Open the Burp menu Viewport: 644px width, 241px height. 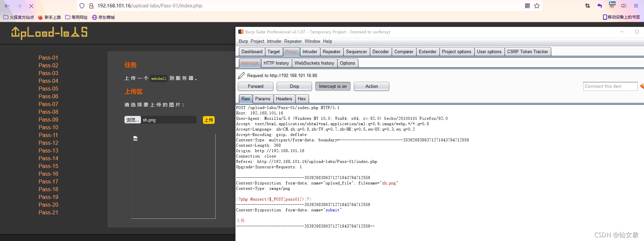(243, 41)
